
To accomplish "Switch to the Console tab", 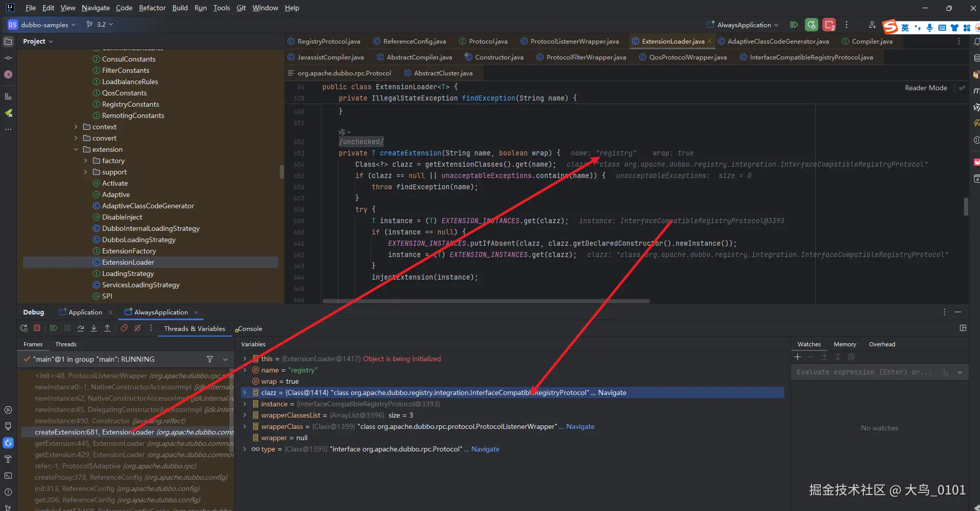I will pyautogui.click(x=249, y=329).
